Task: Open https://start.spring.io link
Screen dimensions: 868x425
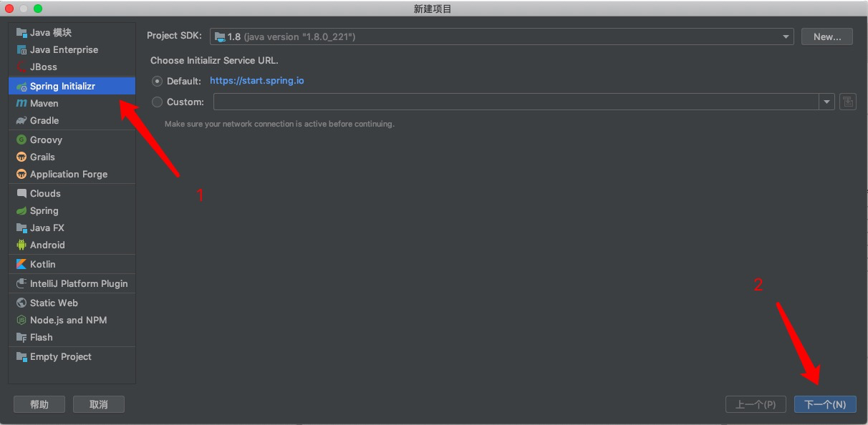Action: tap(257, 81)
